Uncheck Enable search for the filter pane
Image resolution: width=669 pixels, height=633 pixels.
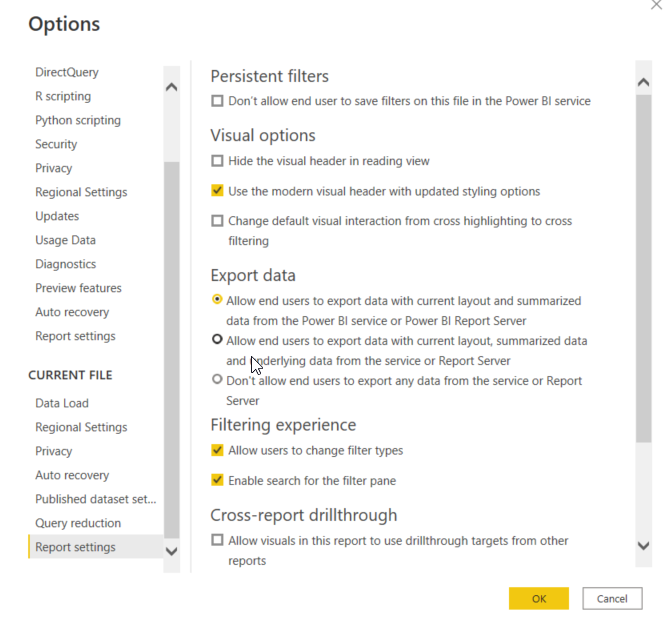click(217, 480)
